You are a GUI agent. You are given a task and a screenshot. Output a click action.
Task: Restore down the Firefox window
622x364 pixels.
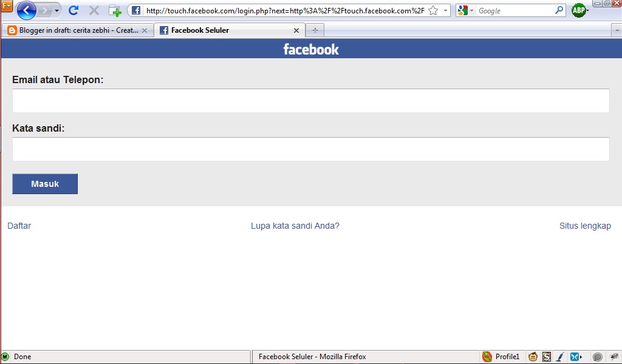point(607,3)
